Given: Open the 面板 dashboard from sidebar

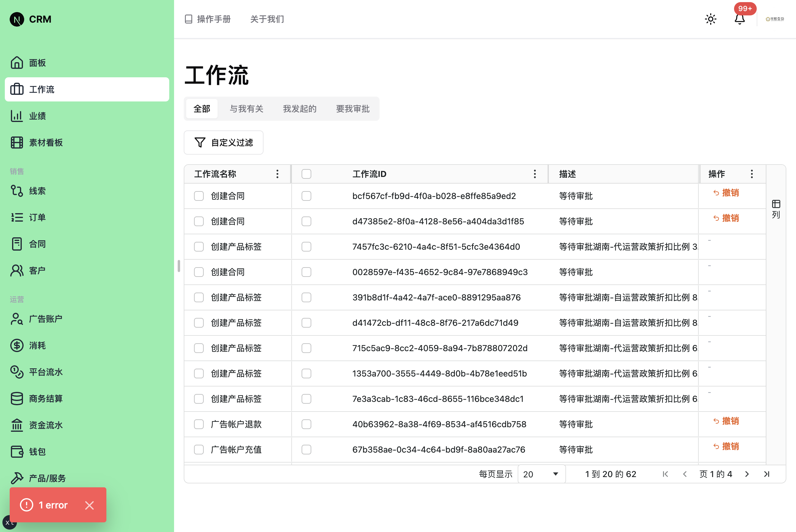Looking at the screenshot, I should click(x=37, y=63).
